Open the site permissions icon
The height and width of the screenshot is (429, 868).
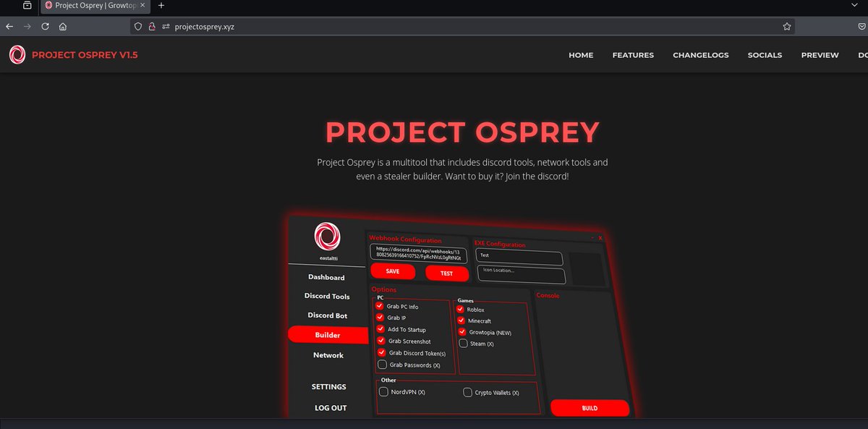tap(166, 26)
